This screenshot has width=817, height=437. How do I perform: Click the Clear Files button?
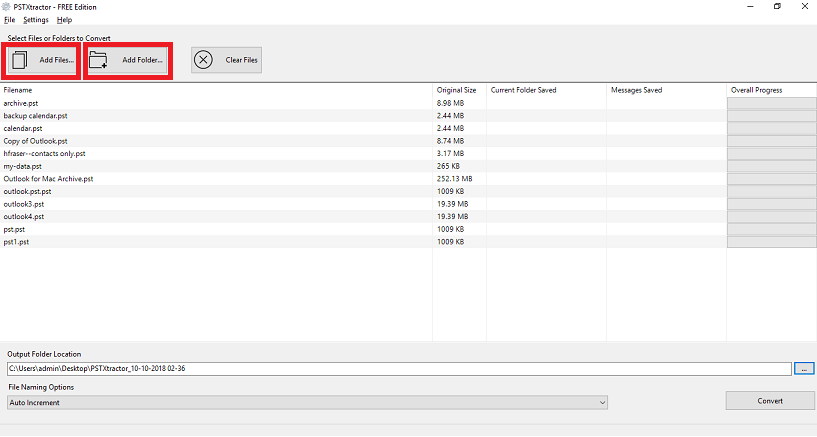click(x=226, y=60)
